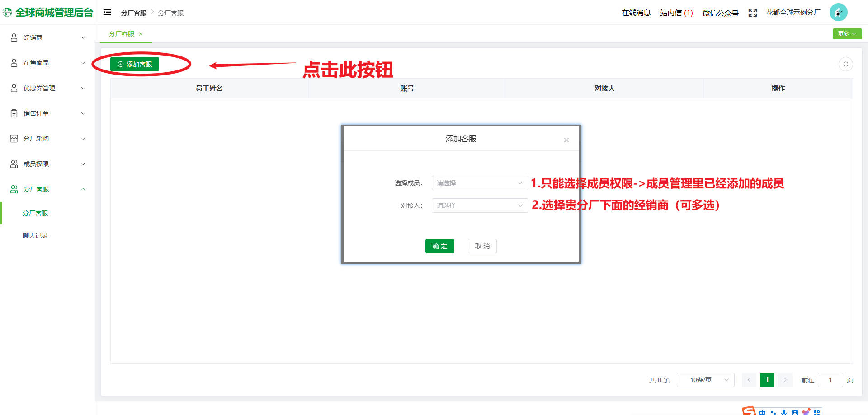Screen dimensions: 868x415
Task: Open 站内信 messages link
Action: (x=676, y=13)
